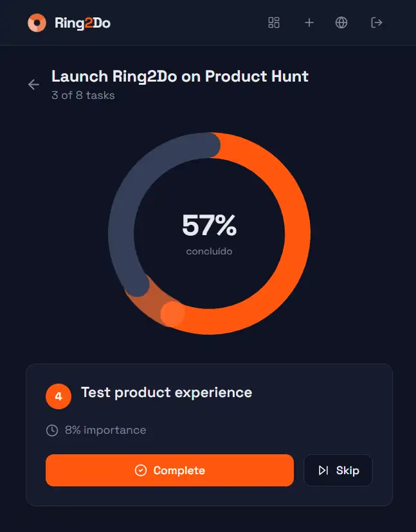Click the "3 of 8 tasks" counter
416x532 pixels.
[83, 96]
